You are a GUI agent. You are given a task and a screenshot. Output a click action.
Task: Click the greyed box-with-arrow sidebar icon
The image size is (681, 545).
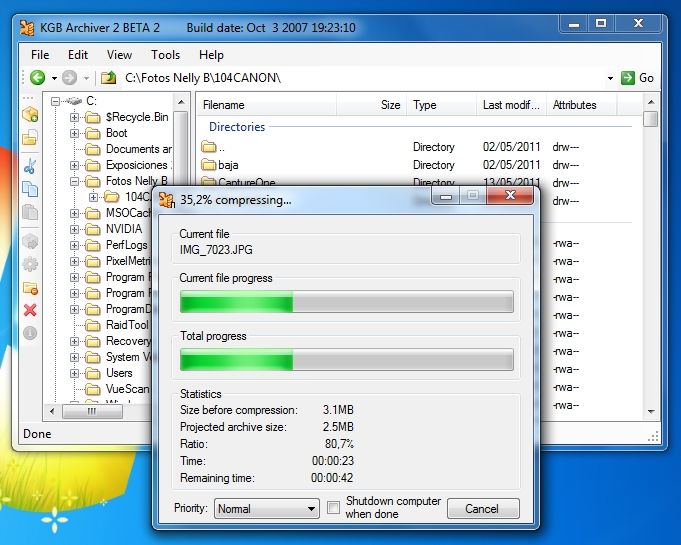click(30, 241)
